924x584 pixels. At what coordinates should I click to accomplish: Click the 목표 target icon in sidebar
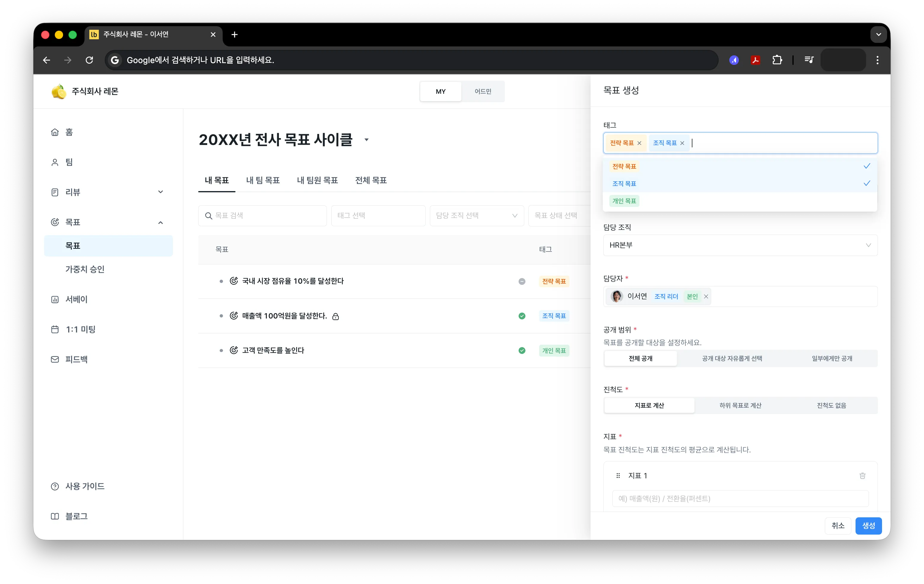[55, 222]
